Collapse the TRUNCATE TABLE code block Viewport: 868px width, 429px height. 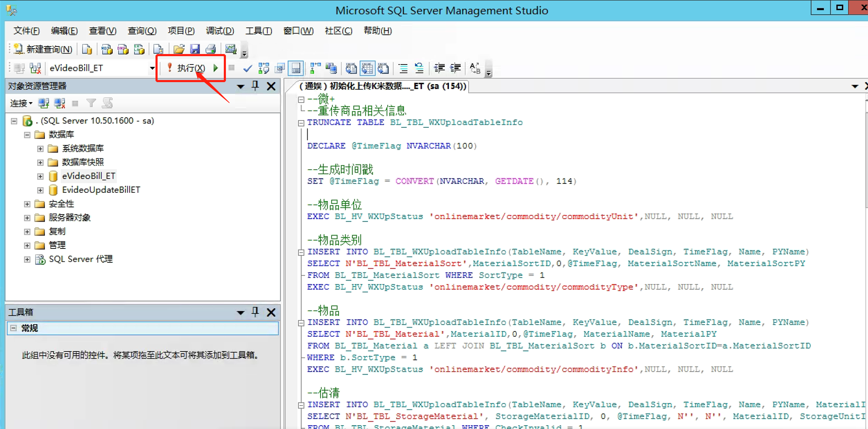click(x=301, y=123)
